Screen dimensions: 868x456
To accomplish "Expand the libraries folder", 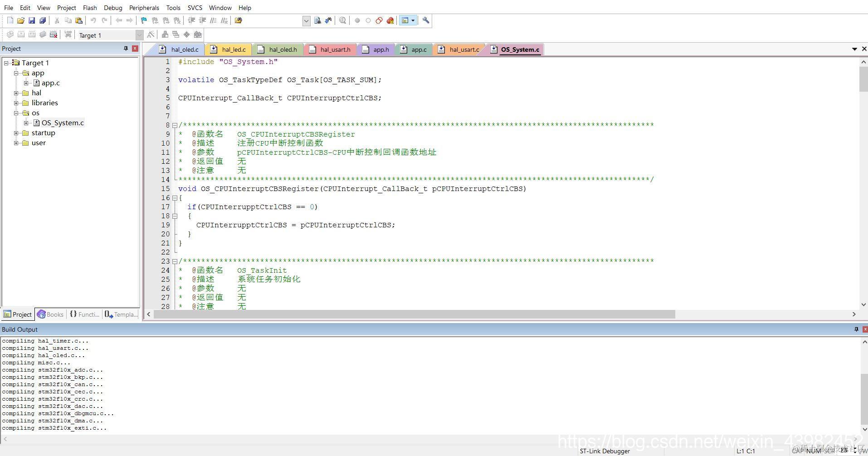I will 16,103.
